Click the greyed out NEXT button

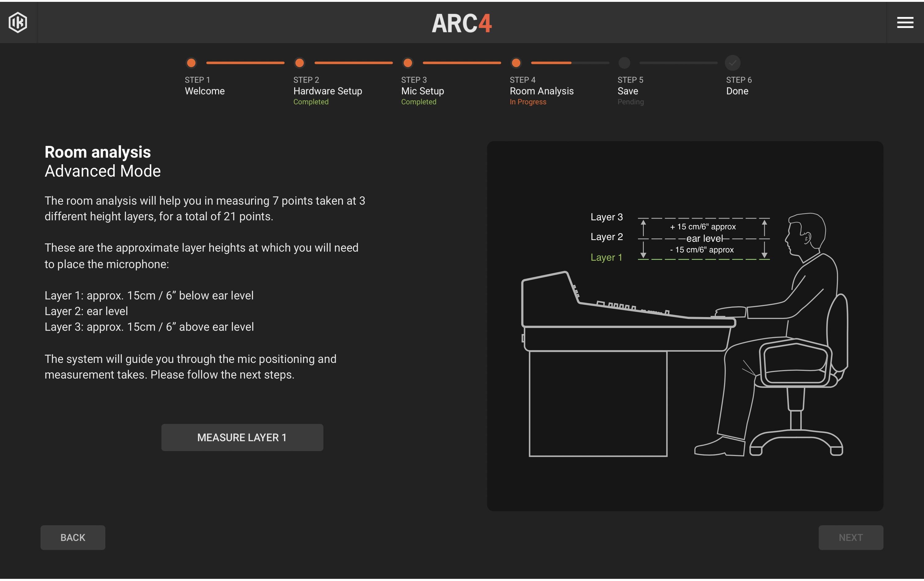tap(850, 537)
